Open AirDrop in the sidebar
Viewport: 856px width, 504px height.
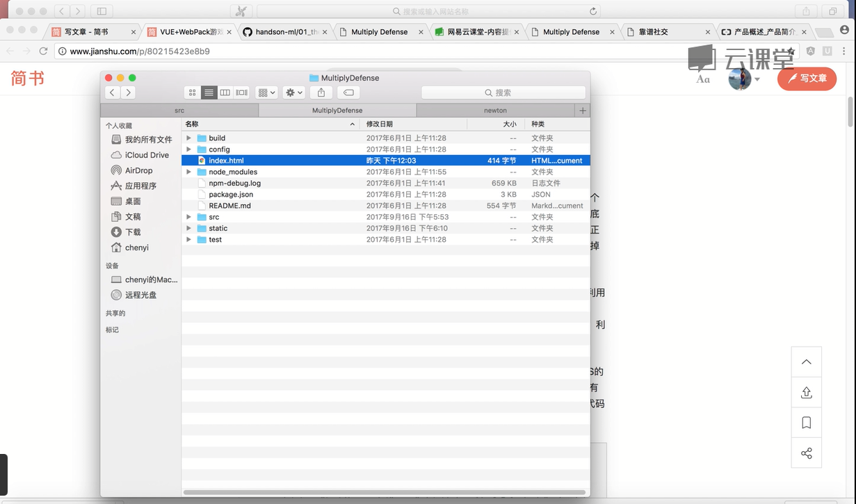pos(132,170)
